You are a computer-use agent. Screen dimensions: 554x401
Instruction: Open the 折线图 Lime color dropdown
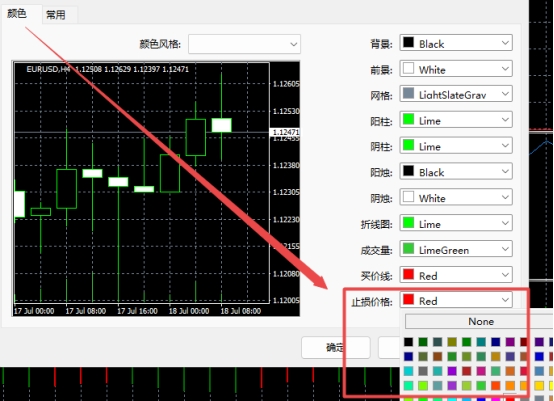coord(456,223)
